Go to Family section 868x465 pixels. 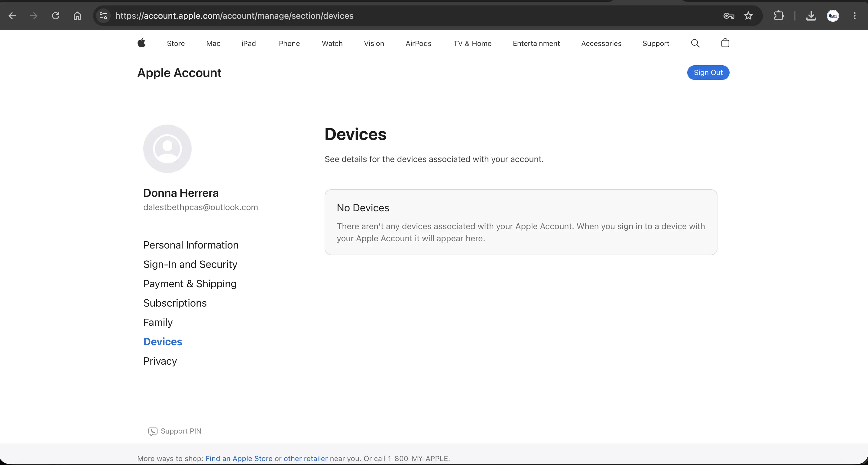(x=158, y=322)
